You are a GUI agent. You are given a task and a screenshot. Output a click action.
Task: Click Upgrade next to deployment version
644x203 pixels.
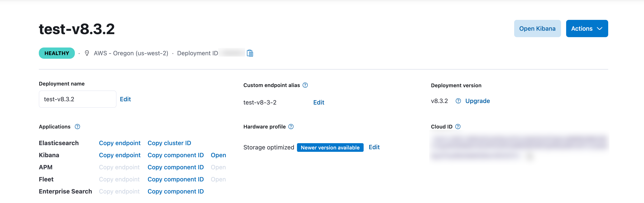tap(478, 101)
